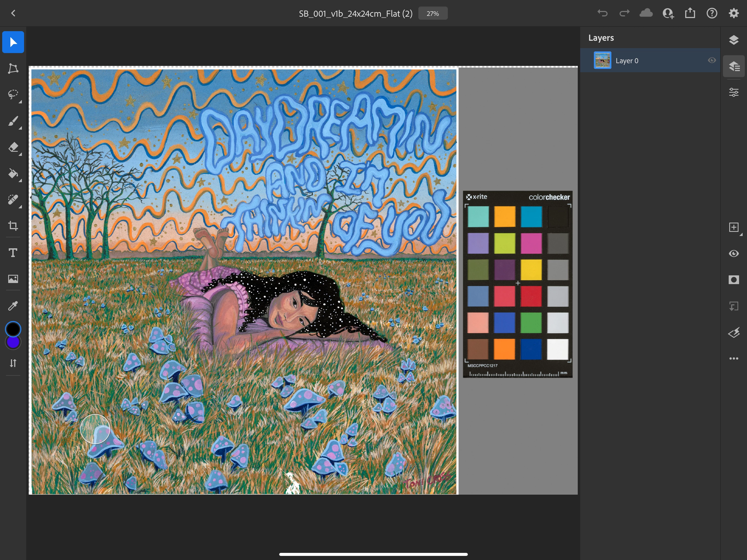Hide Layer 0 using eye icon
Viewport: 747px width, 560px height.
(x=711, y=60)
